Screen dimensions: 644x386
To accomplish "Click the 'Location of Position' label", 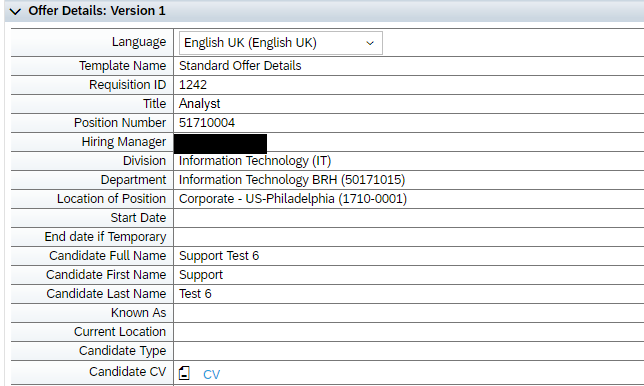I will 111,199.
